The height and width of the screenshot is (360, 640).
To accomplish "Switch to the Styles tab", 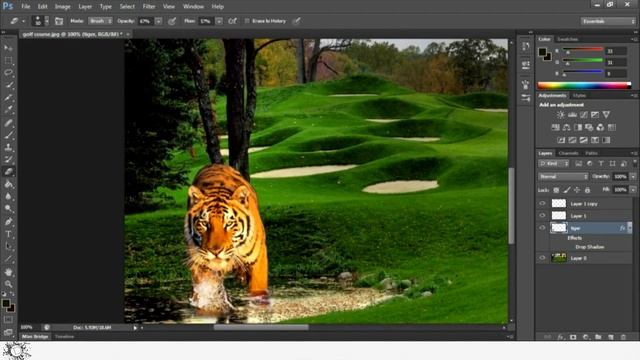I will (579, 96).
